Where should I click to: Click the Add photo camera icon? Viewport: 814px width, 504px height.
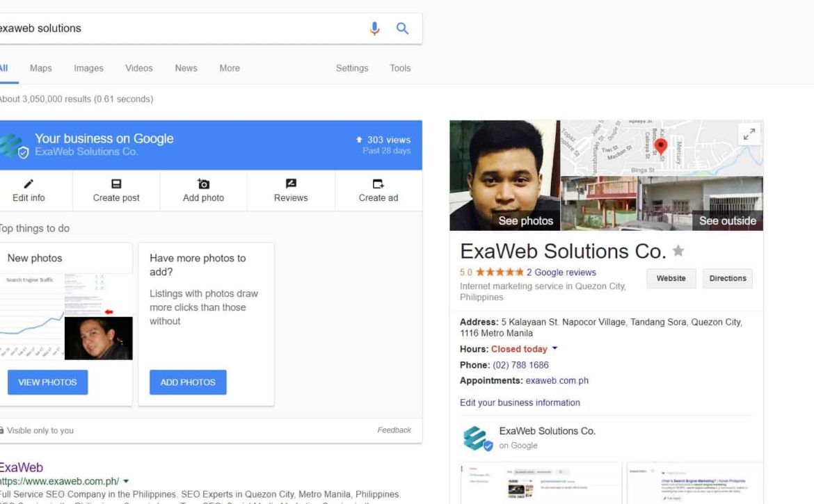point(203,184)
